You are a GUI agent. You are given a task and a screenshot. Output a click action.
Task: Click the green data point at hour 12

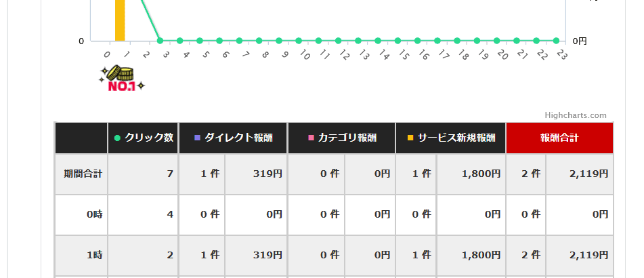pyautogui.click(x=338, y=41)
